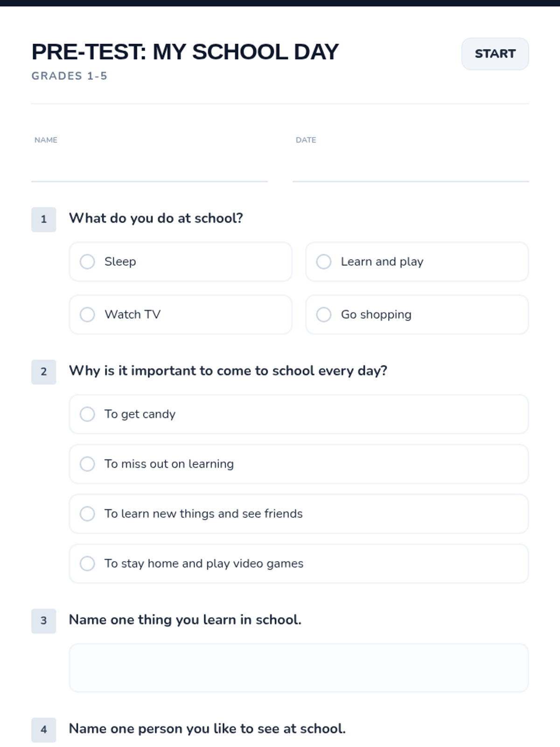Click the question number 2 badge
This screenshot has width=560, height=747.
[x=44, y=372]
